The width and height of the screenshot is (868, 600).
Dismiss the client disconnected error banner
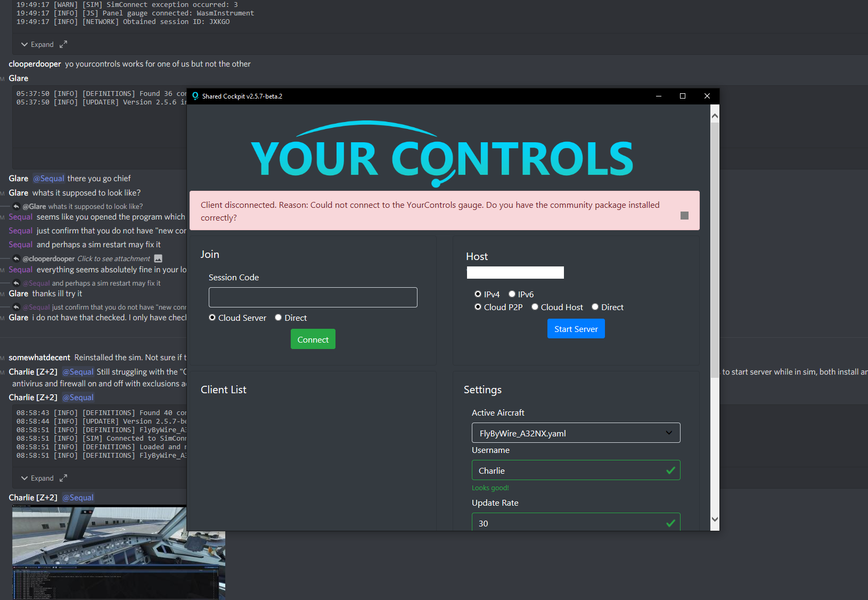coord(684,215)
